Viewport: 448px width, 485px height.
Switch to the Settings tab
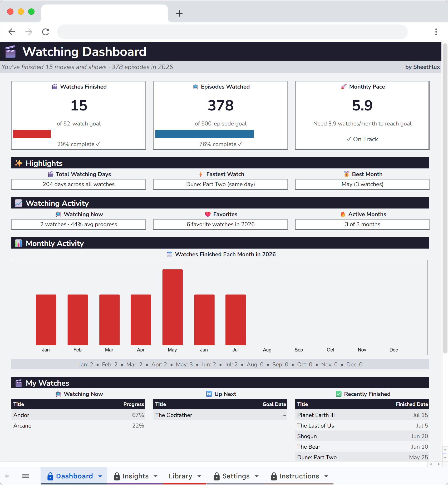pos(236,476)
